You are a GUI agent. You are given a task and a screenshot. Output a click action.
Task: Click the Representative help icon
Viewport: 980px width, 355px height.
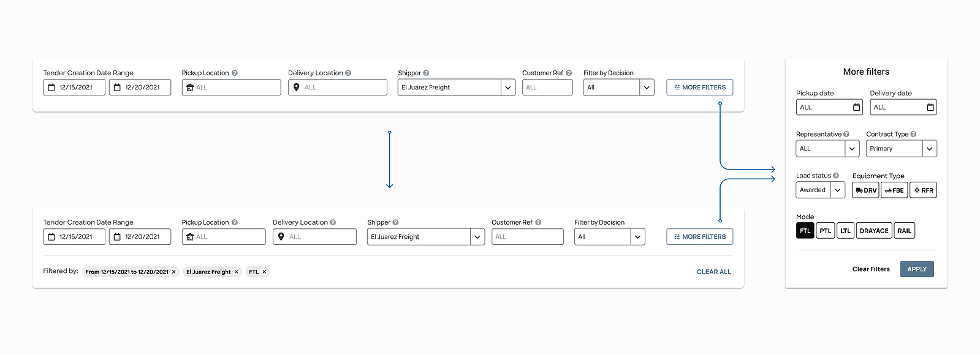846,134
